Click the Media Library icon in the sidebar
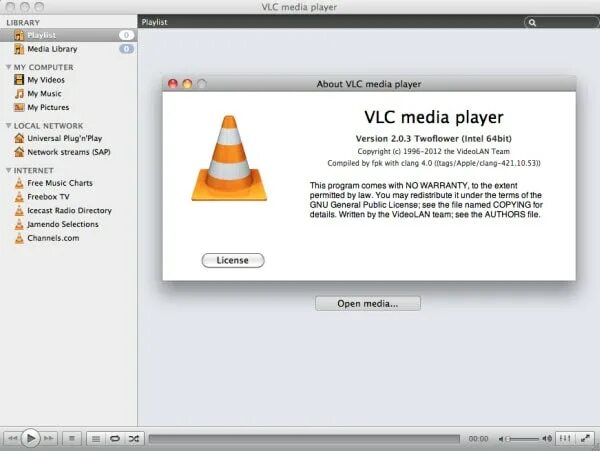This screenshot has width=600, height=451. [x=19, y=49]
